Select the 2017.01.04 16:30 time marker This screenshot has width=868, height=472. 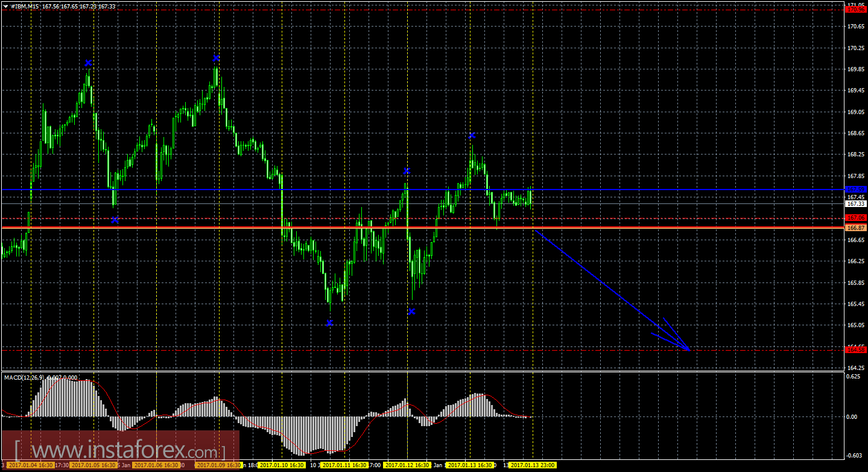pos(31,465)
